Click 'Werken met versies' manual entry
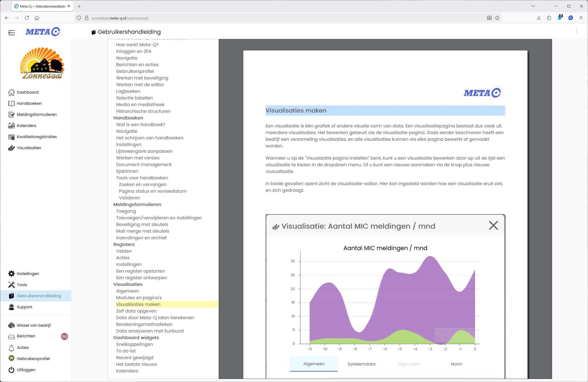Screen dimensions: 588x382 [138, 158]
